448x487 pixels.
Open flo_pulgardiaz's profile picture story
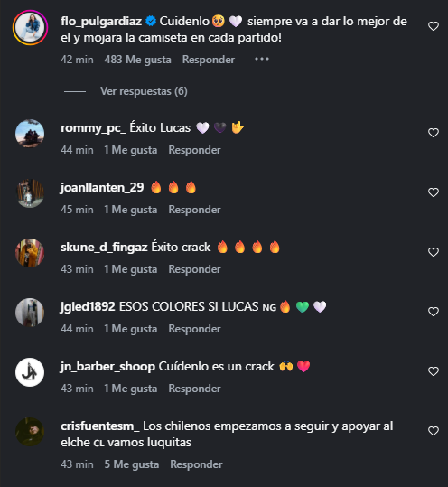pos(30,27)
